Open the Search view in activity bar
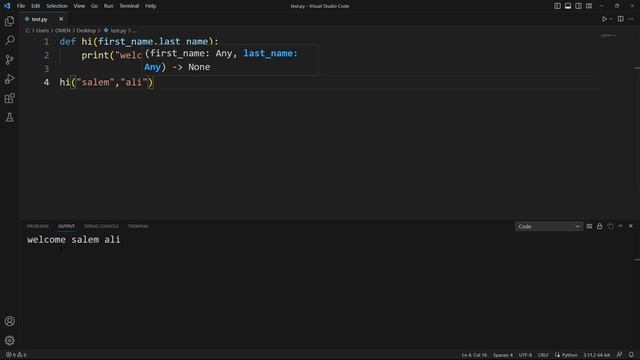 pyautogui.click(x=9, y=40)
